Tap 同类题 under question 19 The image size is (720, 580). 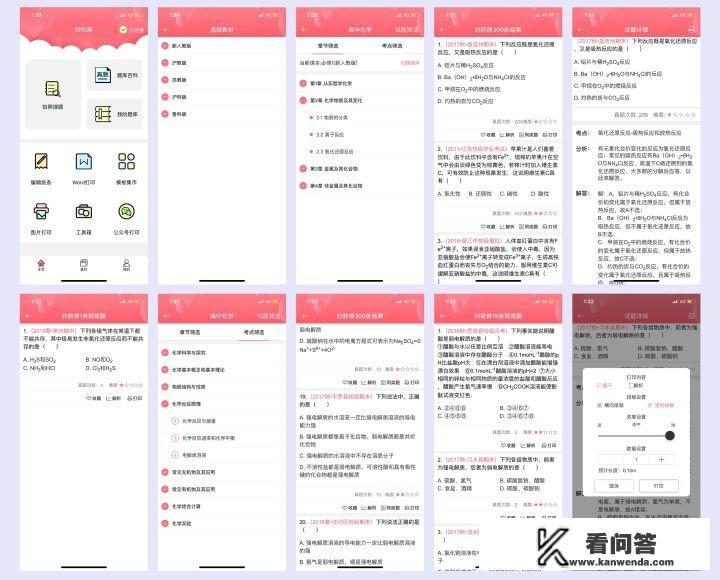tap(390, 507)
